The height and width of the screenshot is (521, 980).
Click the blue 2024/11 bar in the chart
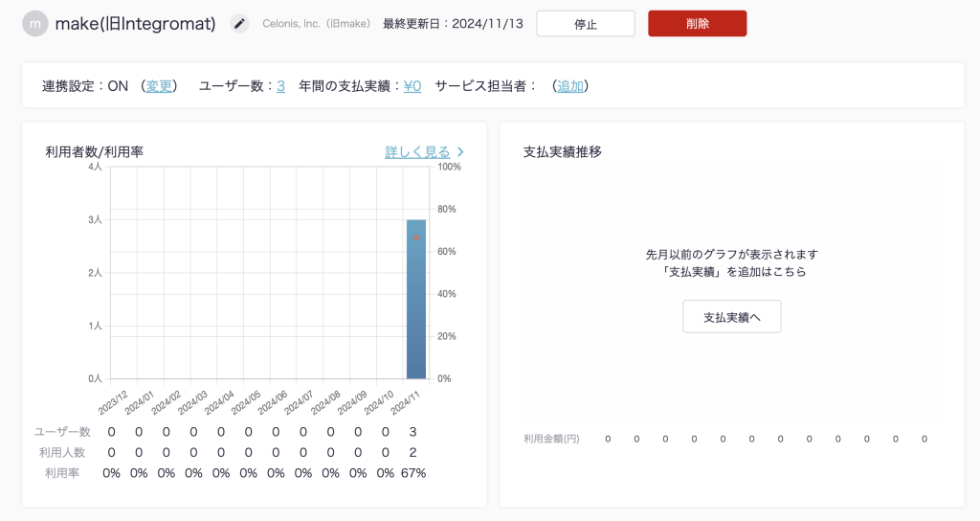[416, 306]
